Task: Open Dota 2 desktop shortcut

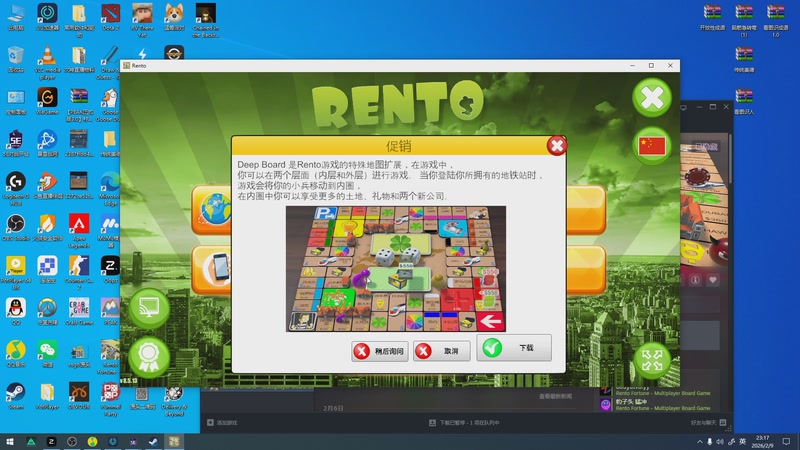Action: click(110, 17)
